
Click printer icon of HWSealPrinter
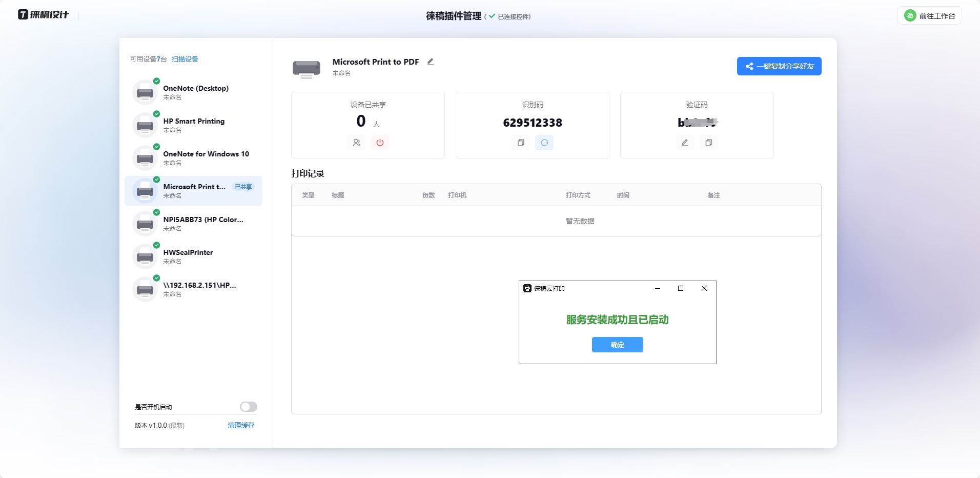click(x=145, y=257)
